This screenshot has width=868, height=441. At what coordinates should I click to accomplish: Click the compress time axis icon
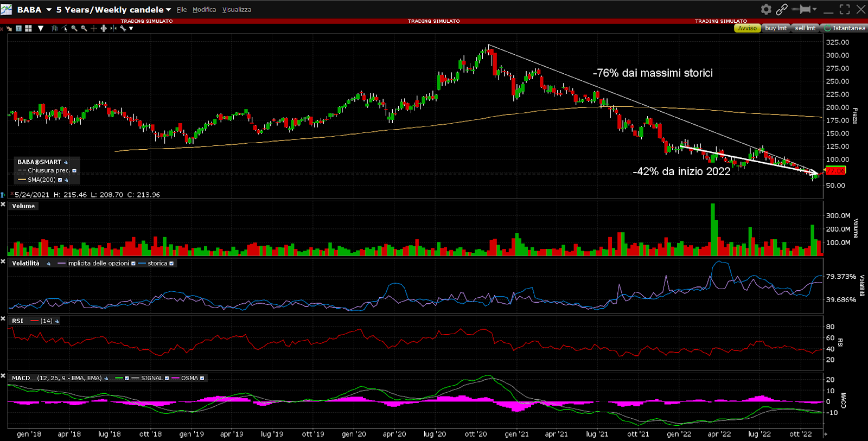click(x=113, y=28)
